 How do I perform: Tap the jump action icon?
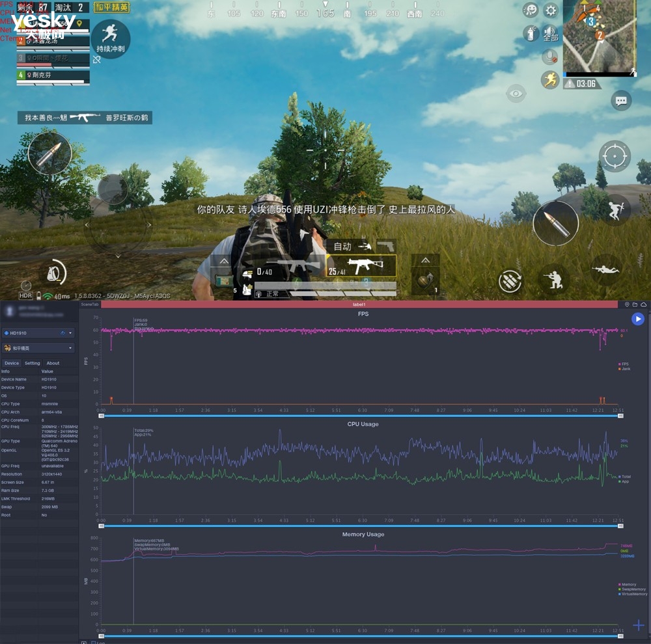(616, 210)
